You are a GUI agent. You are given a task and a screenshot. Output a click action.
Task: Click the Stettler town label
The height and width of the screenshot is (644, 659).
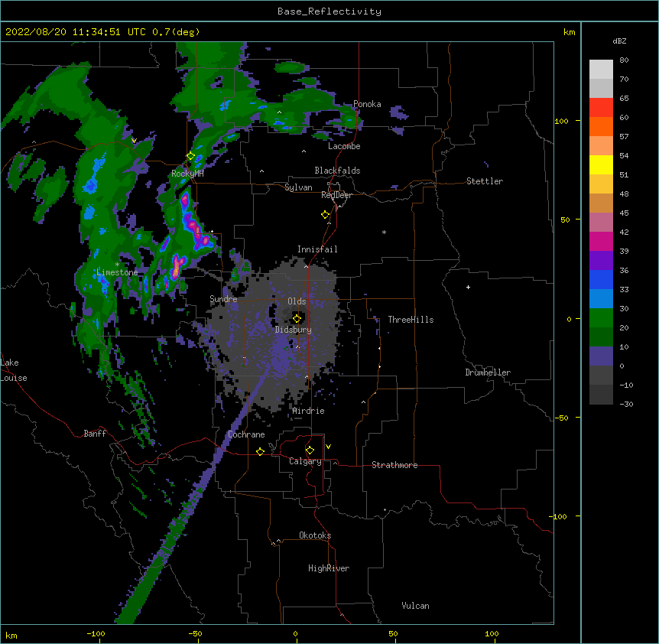[x=485, y=181]
